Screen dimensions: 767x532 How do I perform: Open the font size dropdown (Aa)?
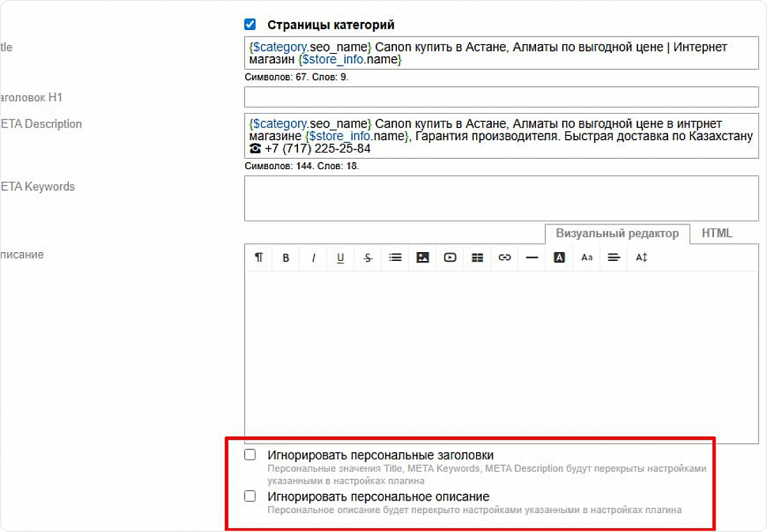pos(587,258)
